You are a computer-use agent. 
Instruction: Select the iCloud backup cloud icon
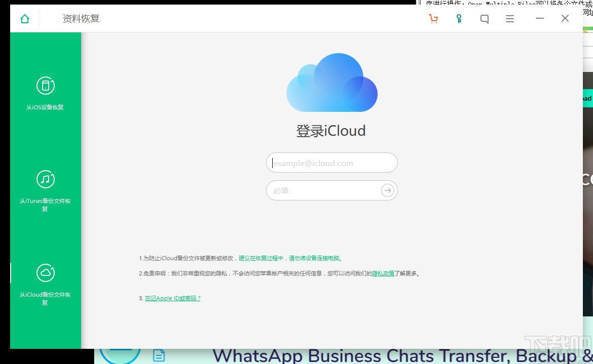pos(46,273)
